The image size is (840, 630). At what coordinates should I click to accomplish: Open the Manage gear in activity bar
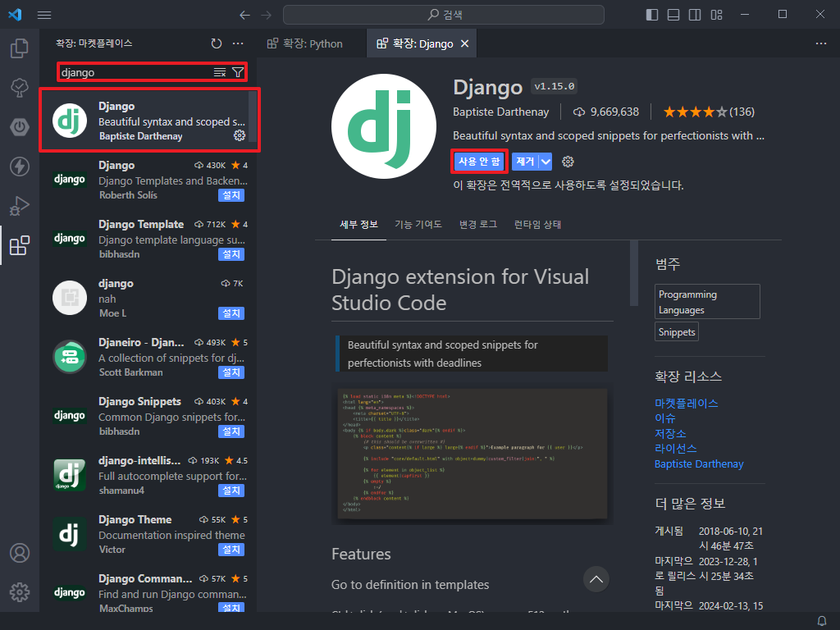20,592
